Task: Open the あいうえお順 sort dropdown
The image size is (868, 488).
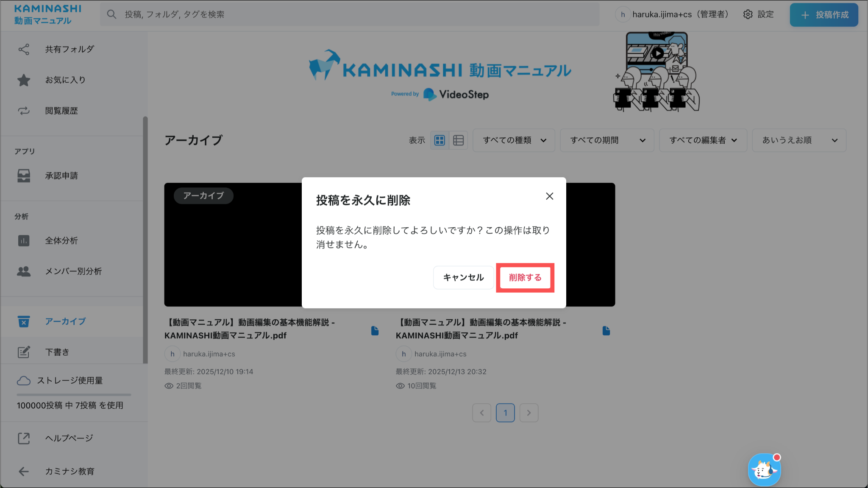Action: 799,140
